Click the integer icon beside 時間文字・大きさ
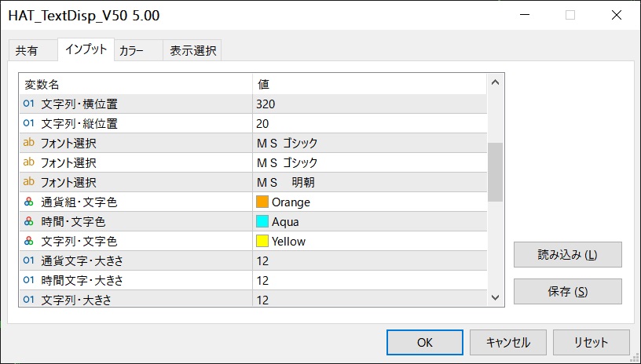641x364 pixels. click(x=29, y=280)
